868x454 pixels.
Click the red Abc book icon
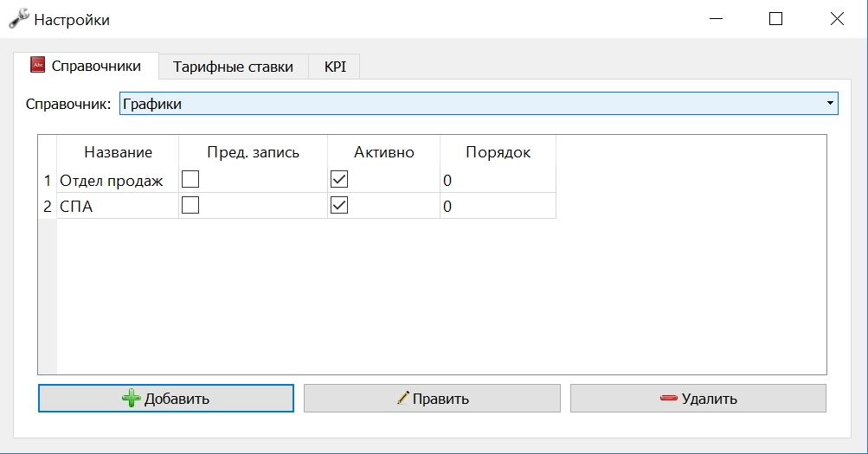click(x=37, y=65)
